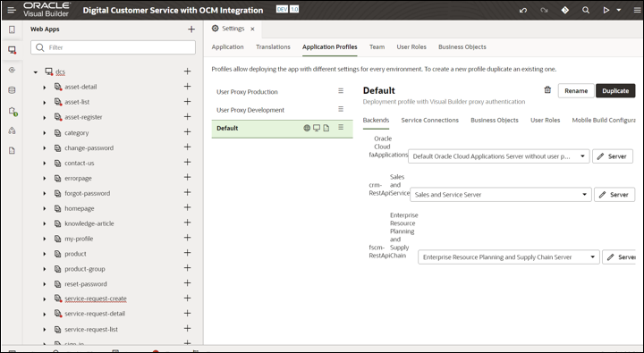Click the Filter field in Web Apps
Viewport: 644px width, 353px height.
coord(113,47)
